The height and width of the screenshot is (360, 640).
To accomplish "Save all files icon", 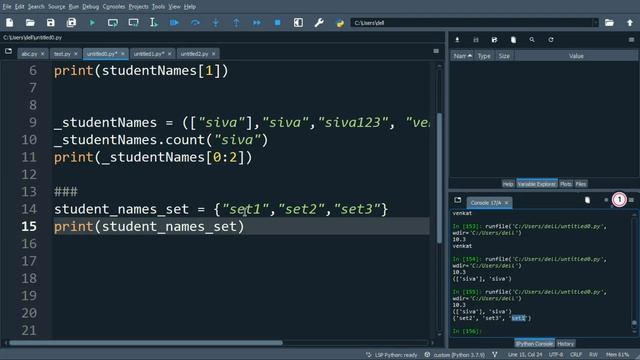I will point(71,23).
